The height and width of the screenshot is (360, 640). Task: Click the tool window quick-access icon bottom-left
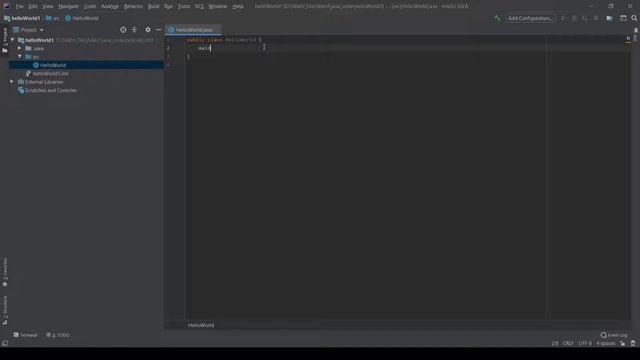click(x=4, y=343)
